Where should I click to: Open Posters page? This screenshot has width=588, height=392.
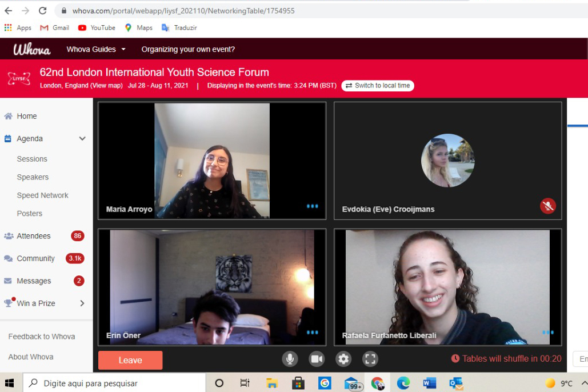coord(29,214)
